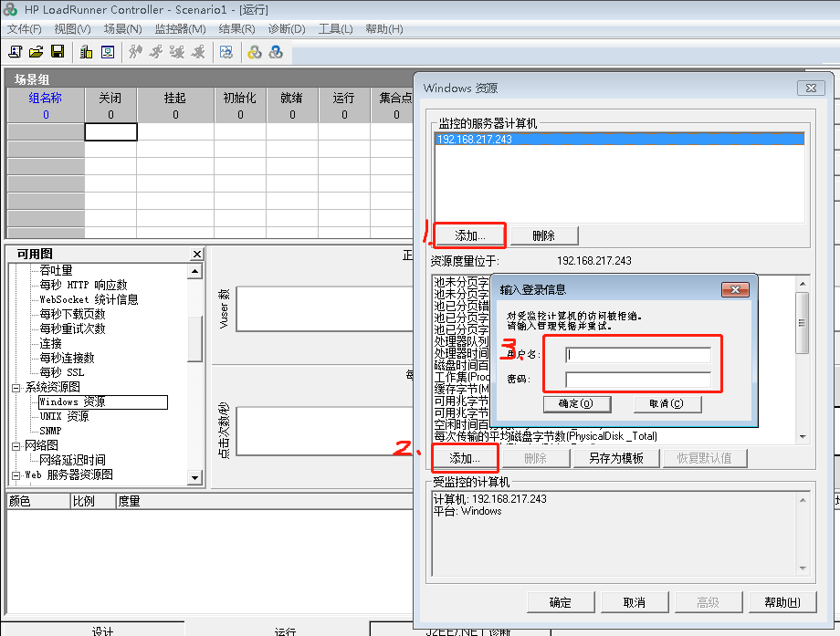Collapse the 网络图 tree node
The width and height of the screenshot is (840, 636).
coord(16,445)
